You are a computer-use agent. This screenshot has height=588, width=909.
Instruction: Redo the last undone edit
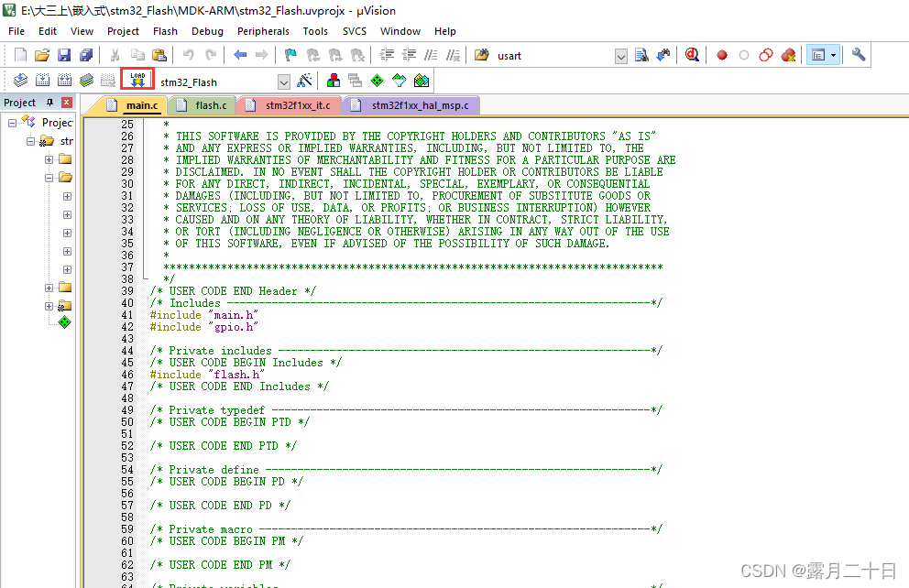click(x=211, y=55)
